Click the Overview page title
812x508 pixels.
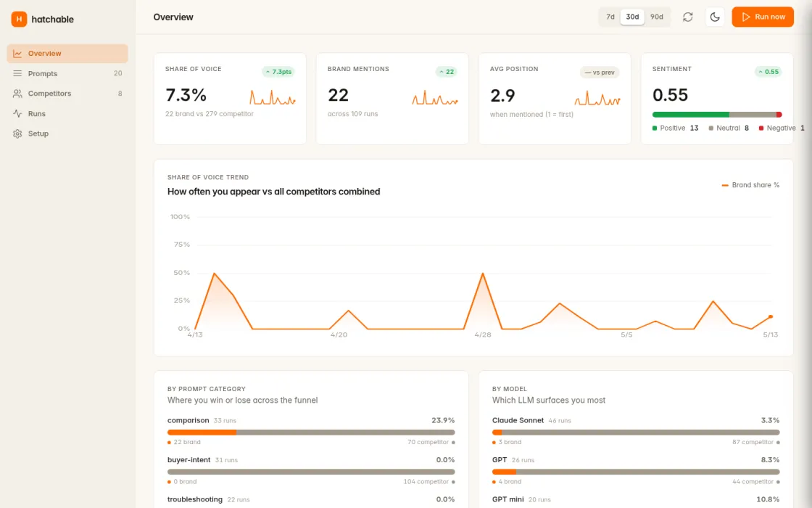coord(173,17)
